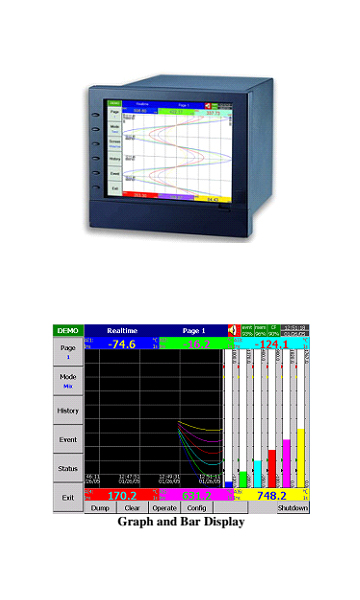Screen dimensions: 360x600
Task: Select the CF card status indicator
Action: click(x=274, y=331)
